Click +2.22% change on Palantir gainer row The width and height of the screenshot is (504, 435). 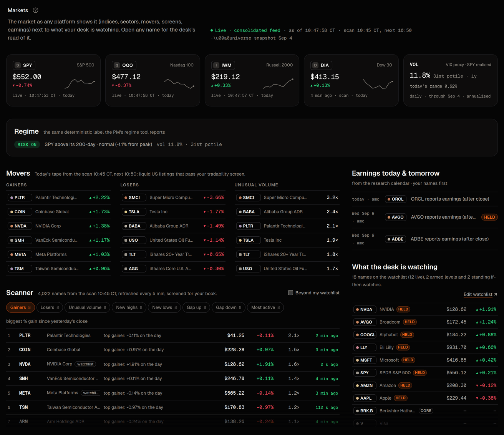[x=99, y=198]
